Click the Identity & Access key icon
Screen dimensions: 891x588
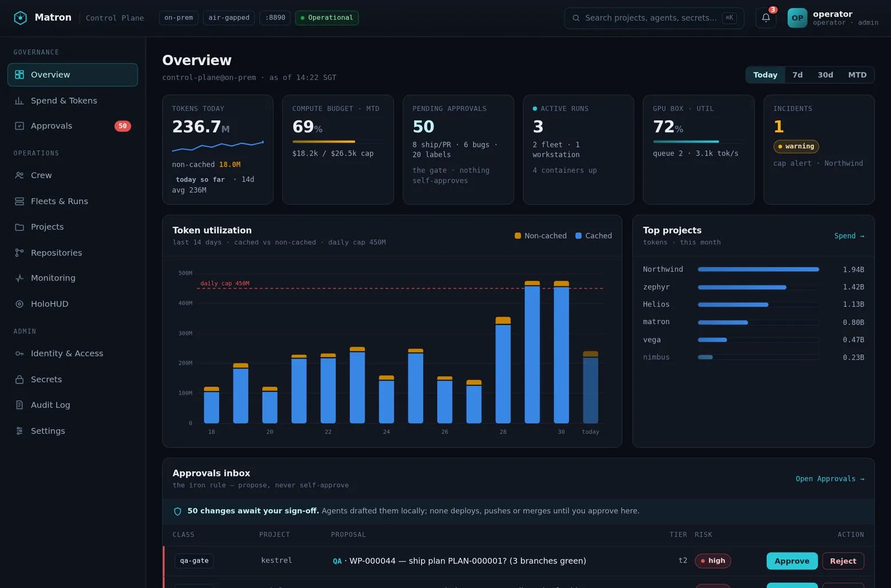[19, 353]
